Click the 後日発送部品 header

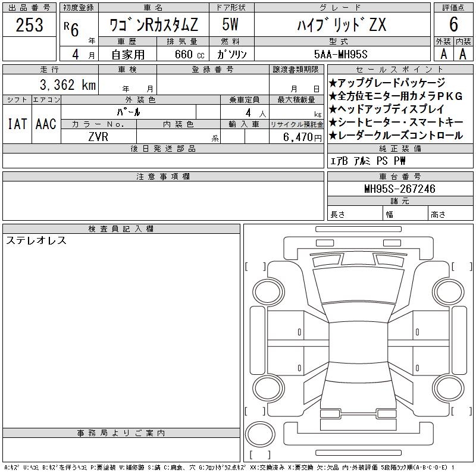163,148
